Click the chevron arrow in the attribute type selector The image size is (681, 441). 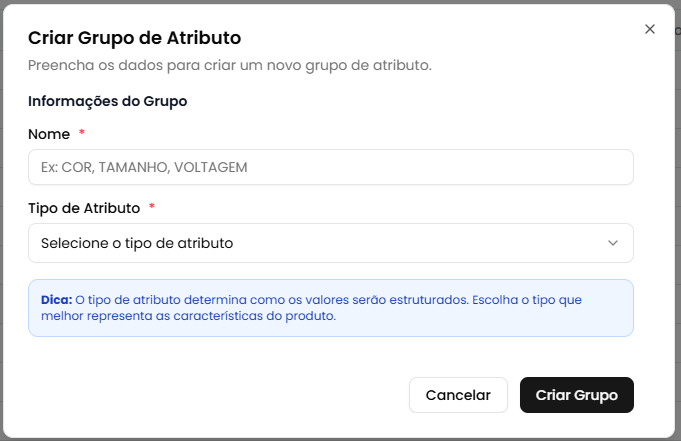click(x=613, y=243)
